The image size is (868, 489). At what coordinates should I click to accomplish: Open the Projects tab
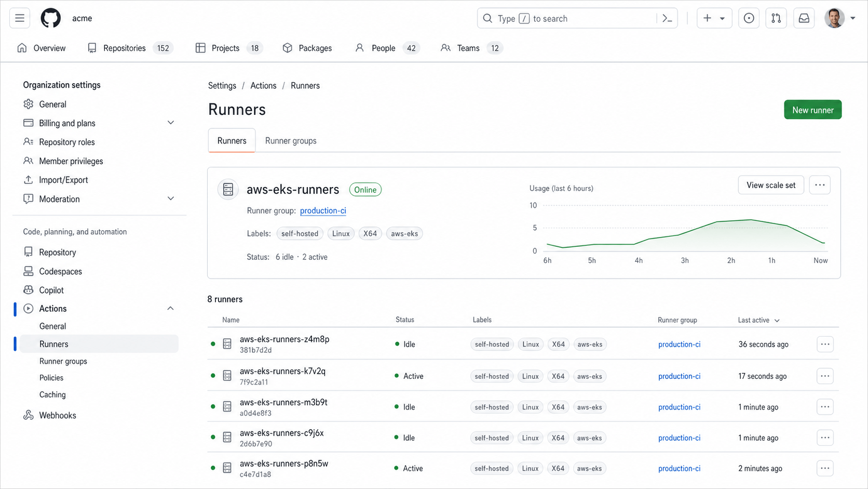pyautogui.click(x=228, y=48)
